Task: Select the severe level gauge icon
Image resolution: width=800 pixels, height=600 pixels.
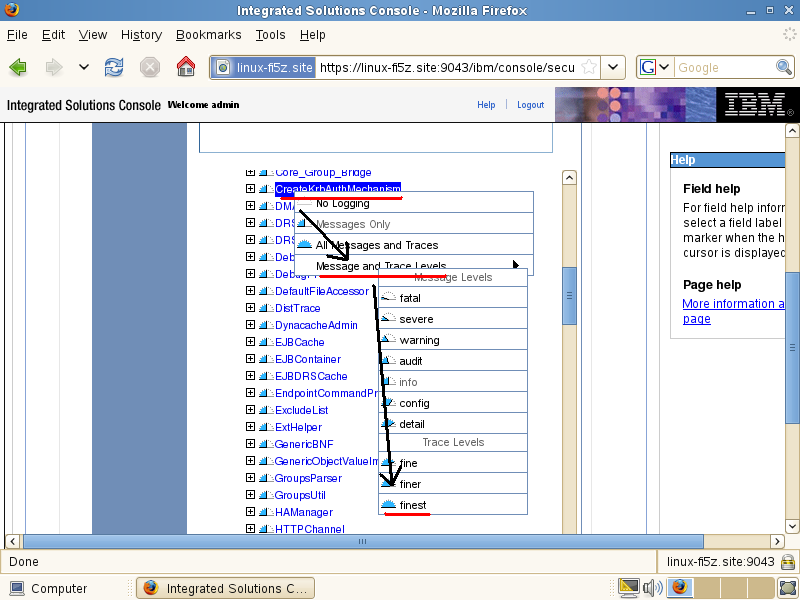Action: point(388,318)
